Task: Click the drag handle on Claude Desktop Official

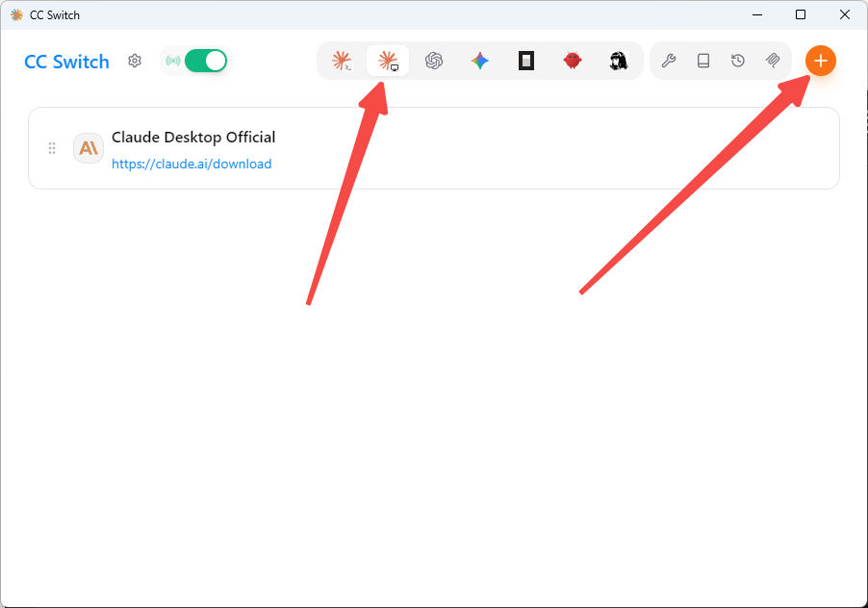Action: pos(52,148)
